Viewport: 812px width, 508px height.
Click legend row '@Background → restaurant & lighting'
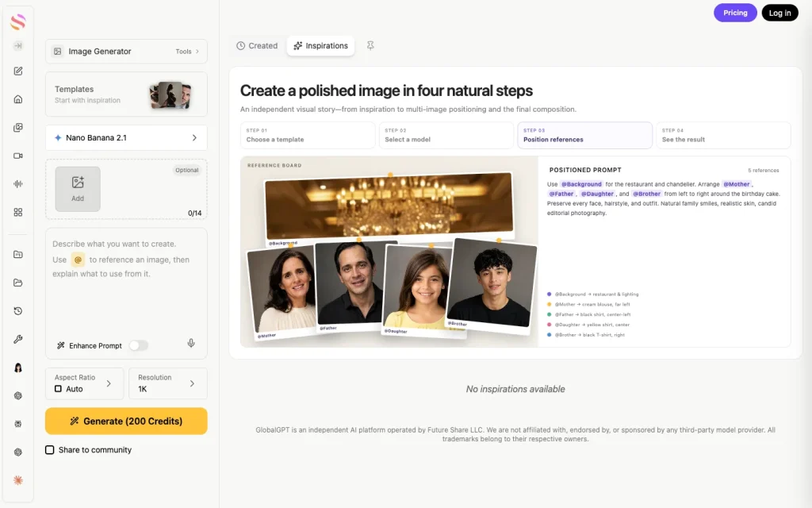[x=593, y=294]
